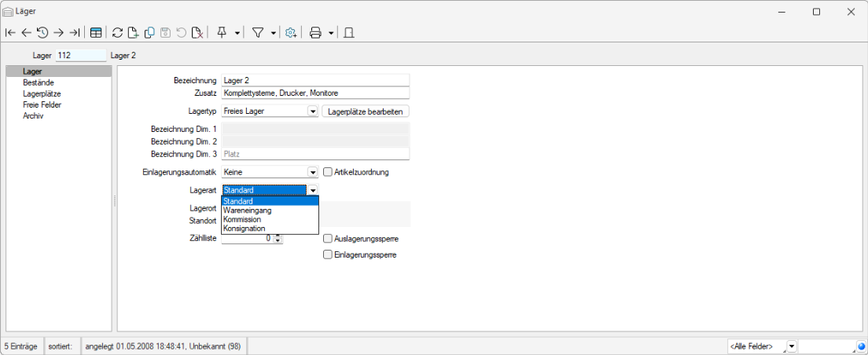The image size is (868, 355).
Task: Open the filter funnel icon
Action: point(257,32)
